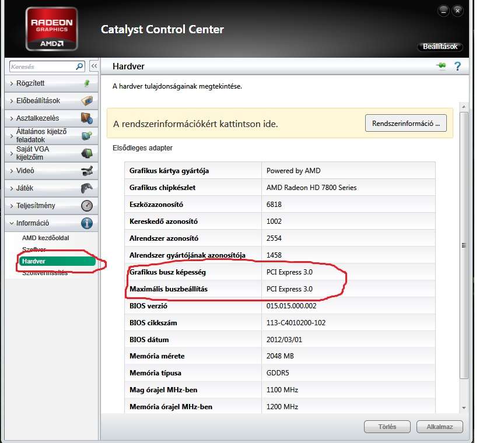Open AMD kezdőoldal page
The width and height of the screenshot is (504, 443).
[45, 238]
